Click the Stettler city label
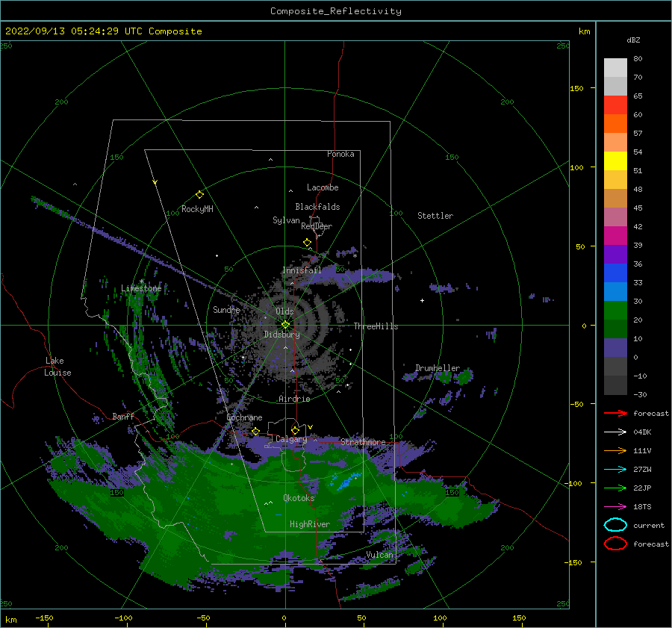Screen dimensions: 672x628 tap(435, 216)
